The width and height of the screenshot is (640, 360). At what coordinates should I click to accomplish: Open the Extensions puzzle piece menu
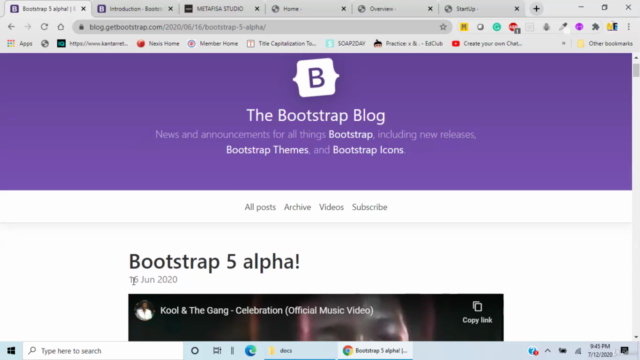click(596, 27)
